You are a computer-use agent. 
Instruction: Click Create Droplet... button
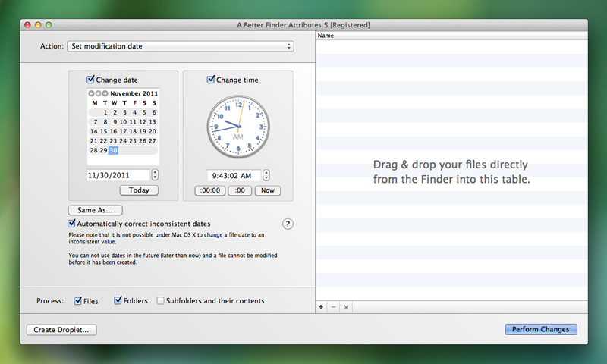point(61,330)
